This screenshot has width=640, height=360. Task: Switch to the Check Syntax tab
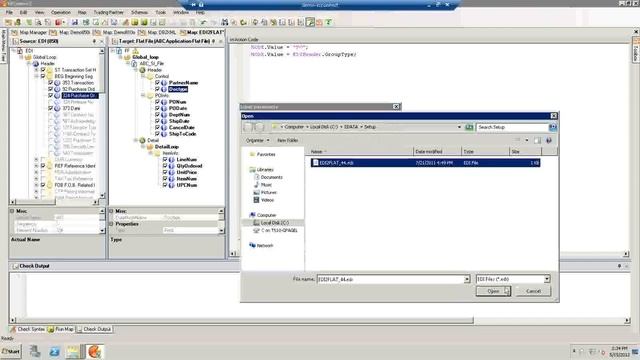click(27, 329)
